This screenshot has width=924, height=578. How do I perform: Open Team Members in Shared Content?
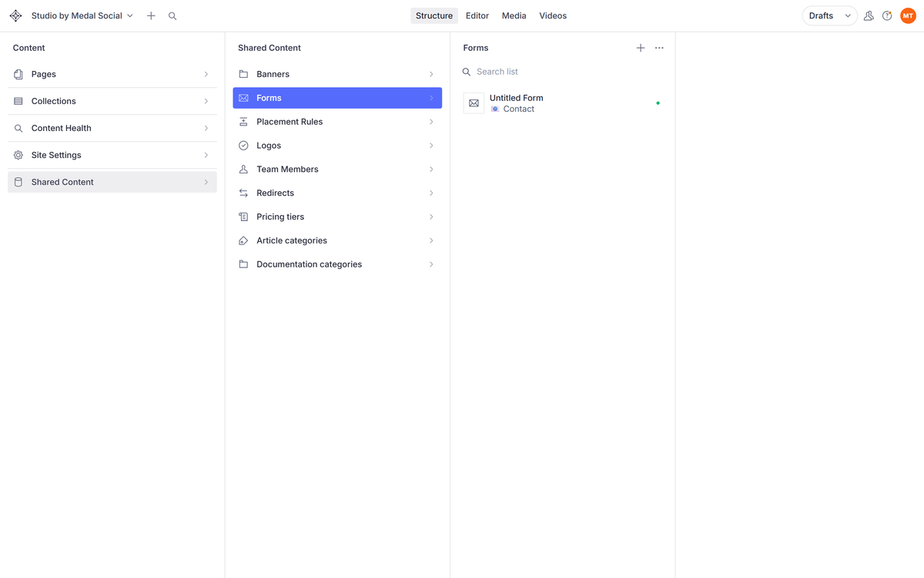pyautogui.click(x=337, y=170)
